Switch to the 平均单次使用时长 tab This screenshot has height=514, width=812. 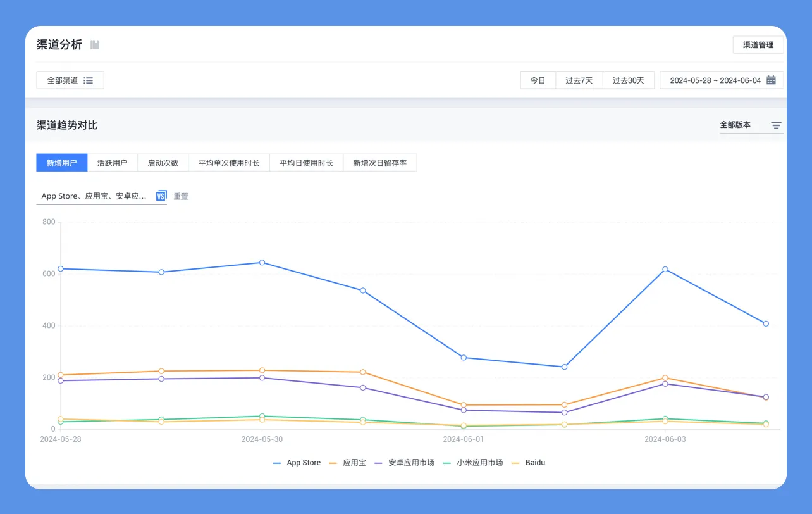(229, 163)
